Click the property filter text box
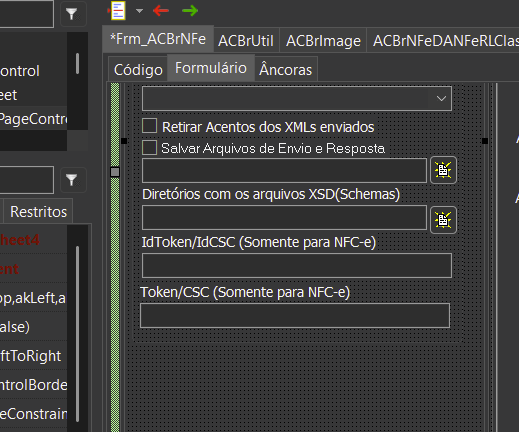 point(27,180)
